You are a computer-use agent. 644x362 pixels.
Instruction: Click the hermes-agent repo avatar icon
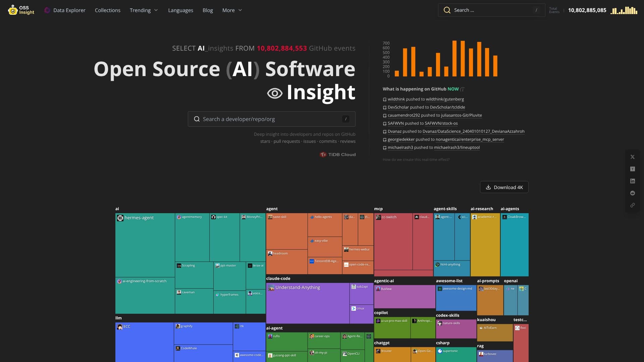coord(120,218)
